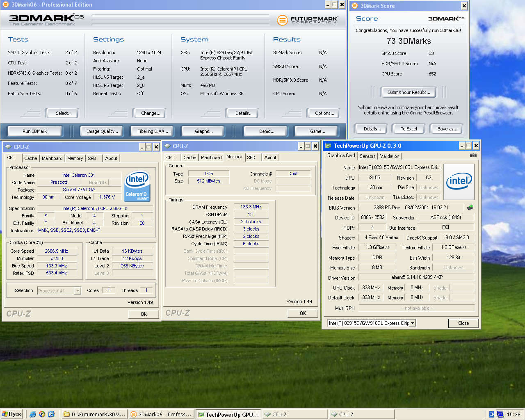Click the 3DMark06 logo in the header

(x=46, y=19)
